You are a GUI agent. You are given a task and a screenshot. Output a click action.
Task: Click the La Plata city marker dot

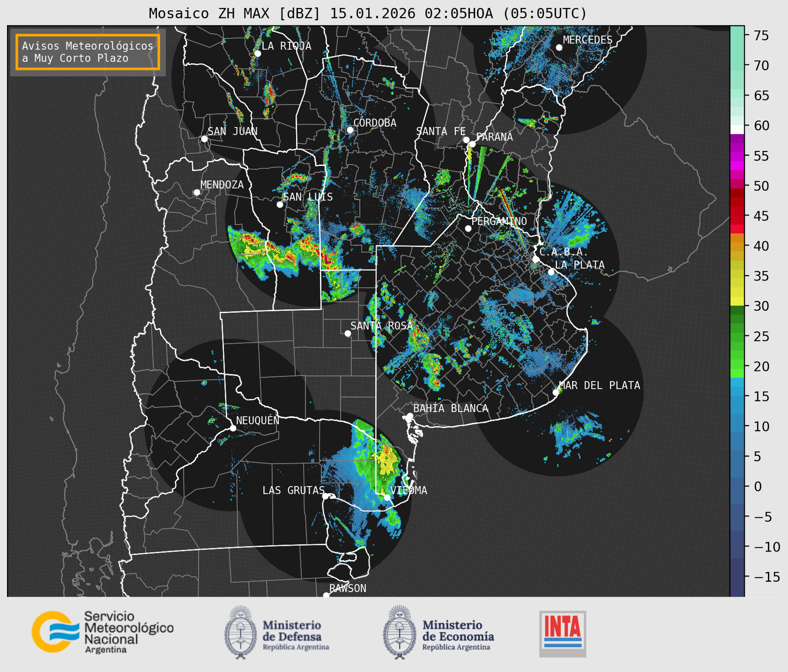click(x=551, y=272)
